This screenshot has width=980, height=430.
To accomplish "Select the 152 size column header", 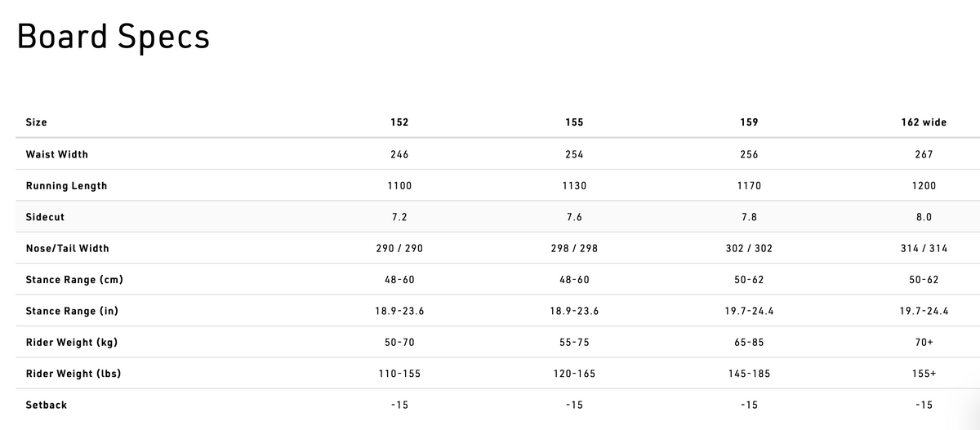I will pyautogui.click(x=399, y=122).
